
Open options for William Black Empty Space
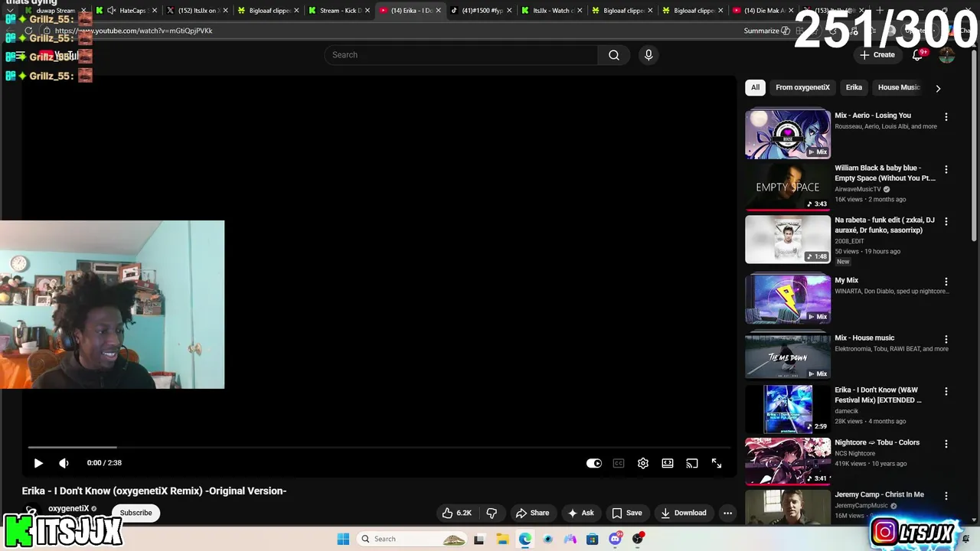(946, 169)
